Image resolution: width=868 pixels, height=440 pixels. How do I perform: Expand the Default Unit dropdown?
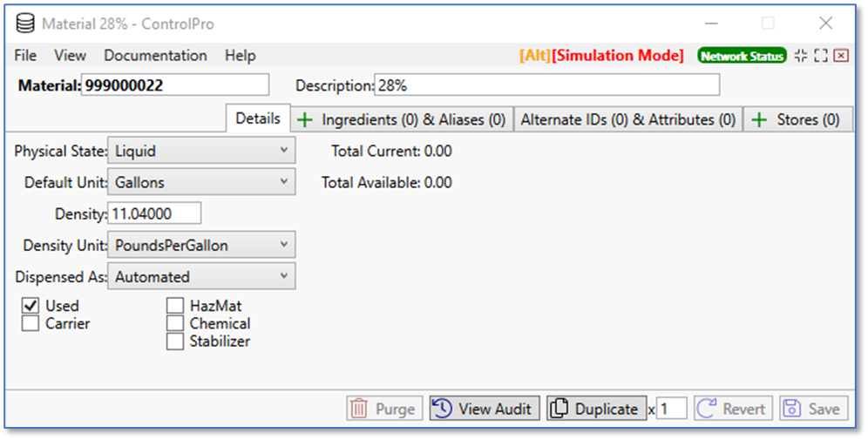201,183
